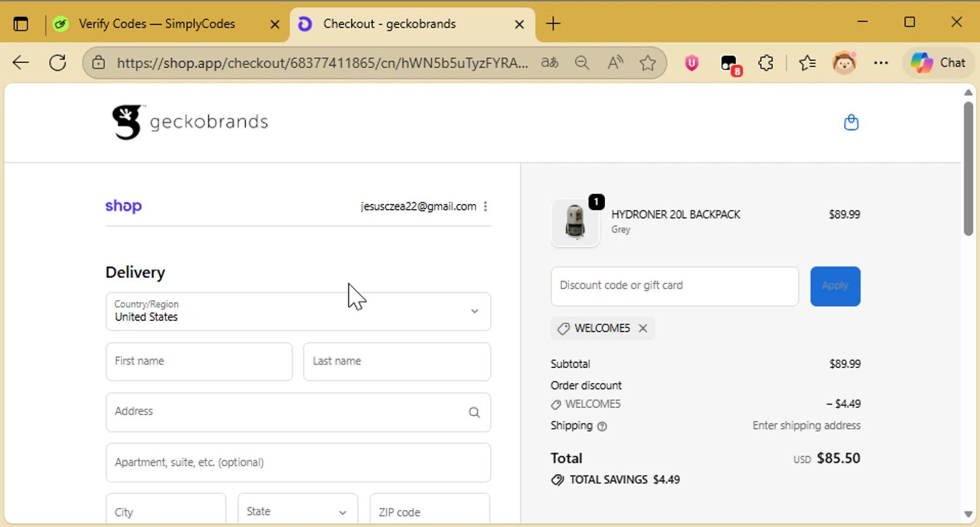The width and height of the screenshot is (980, 527).
Task: Click the Subtotal $89.99 value
Action: coord(845,364)
